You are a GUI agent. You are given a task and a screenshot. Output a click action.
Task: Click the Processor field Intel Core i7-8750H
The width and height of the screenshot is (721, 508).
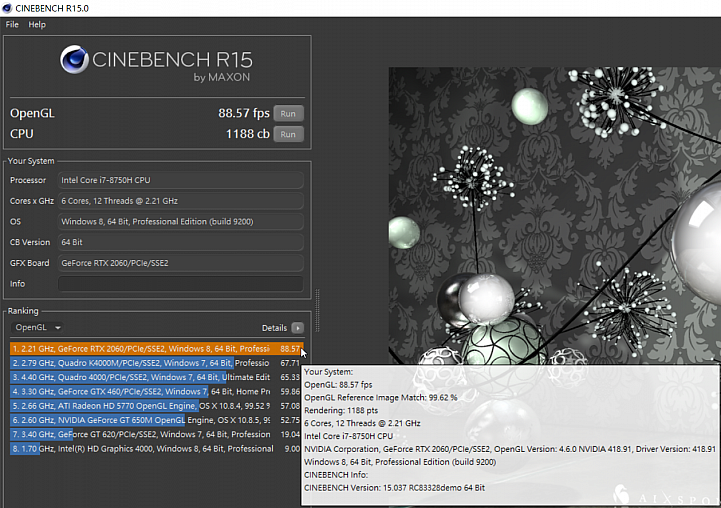pyautogui.click(x=180, y=180)
